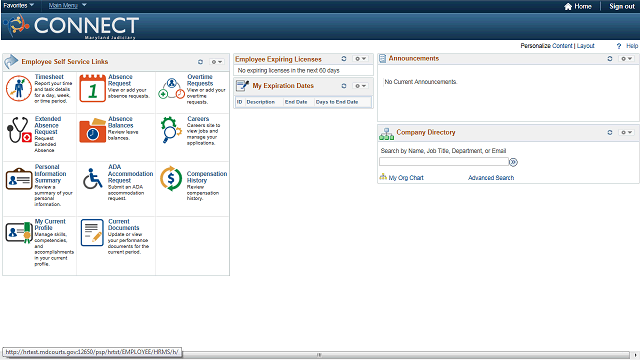The image size is (640, 360).
Task: Click the Company Directory search go button
Action: [513, 162]
